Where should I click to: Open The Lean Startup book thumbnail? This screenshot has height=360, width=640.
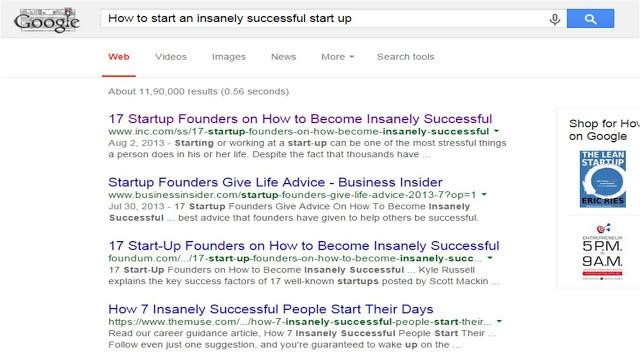[603, 179]
